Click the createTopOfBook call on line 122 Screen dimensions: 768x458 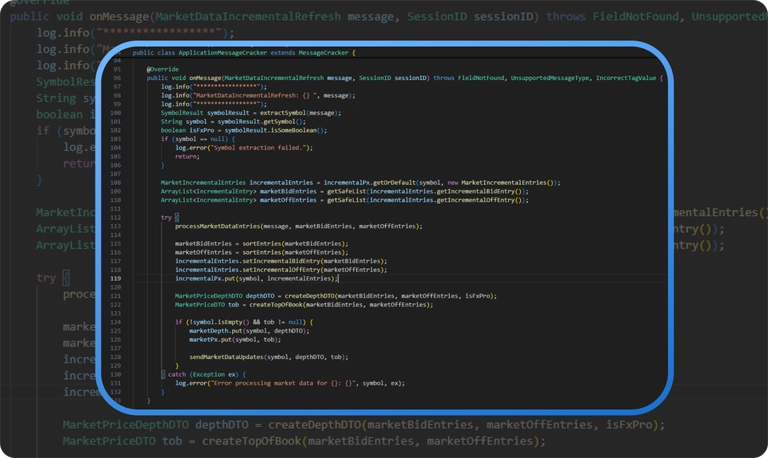coord(341,305)
